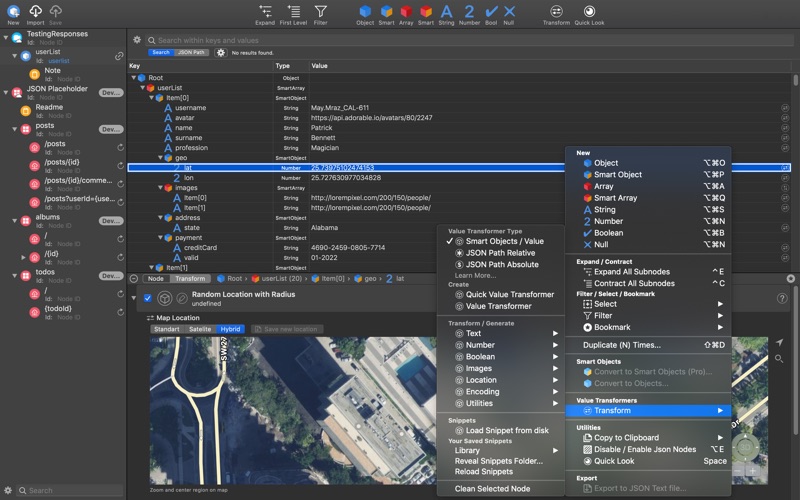The width and height of the screenshot is (800, 500).
Task: Click the Bool checkmark toolbar icon
Action: [491, 12]
